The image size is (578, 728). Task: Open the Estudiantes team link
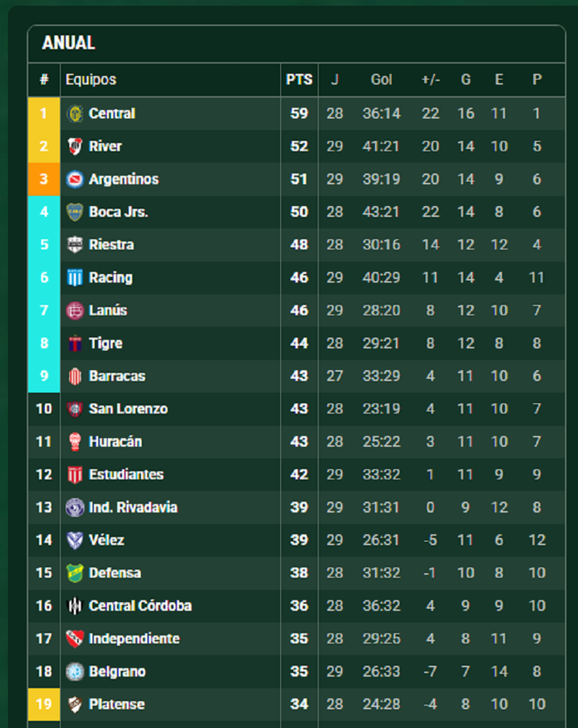[x=126, y=475]
